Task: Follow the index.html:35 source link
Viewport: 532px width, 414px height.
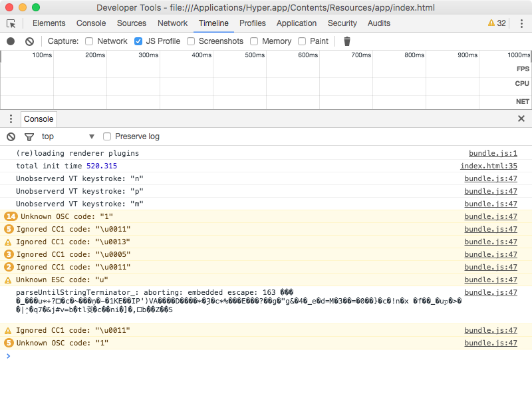Action: coord(489,166)
